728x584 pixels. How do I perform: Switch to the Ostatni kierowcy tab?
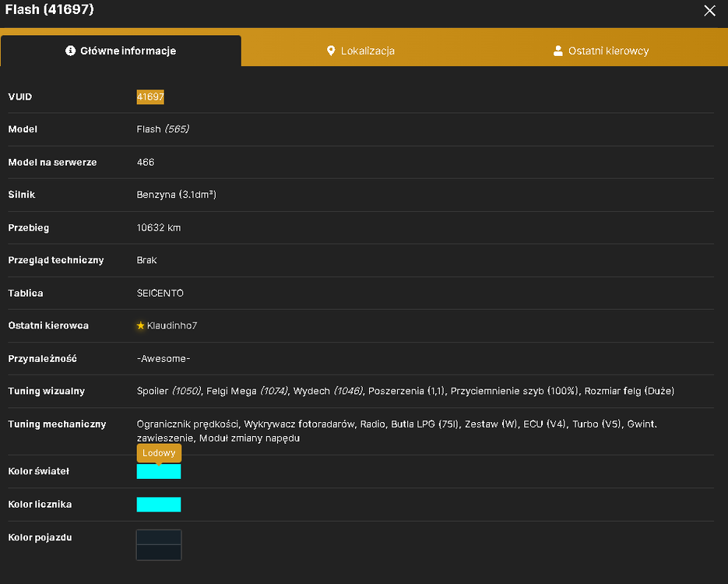pyautogui.click(x=601, y=51)
